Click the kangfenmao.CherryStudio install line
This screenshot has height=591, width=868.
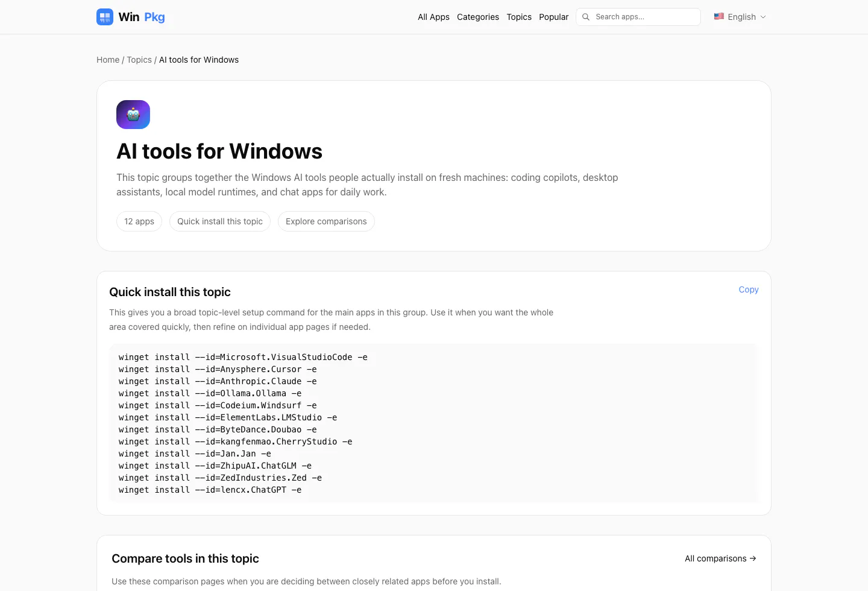point(236,441)
